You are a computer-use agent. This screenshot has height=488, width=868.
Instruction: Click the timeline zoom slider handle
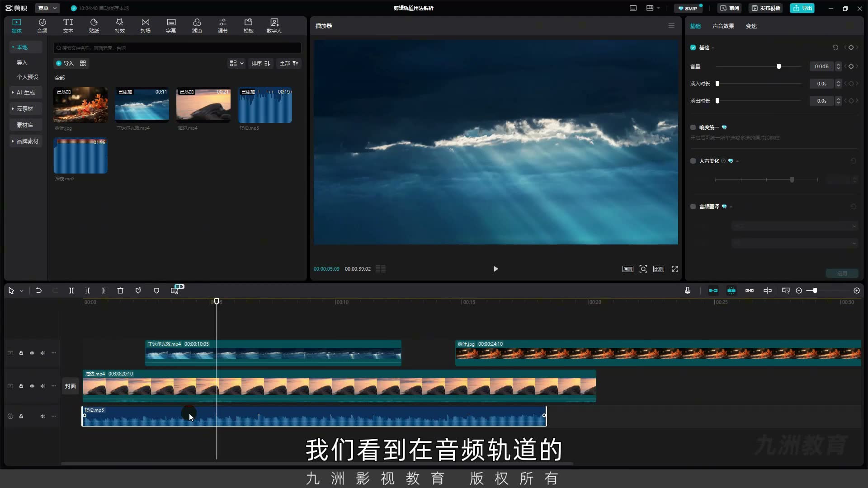[815, 291]
